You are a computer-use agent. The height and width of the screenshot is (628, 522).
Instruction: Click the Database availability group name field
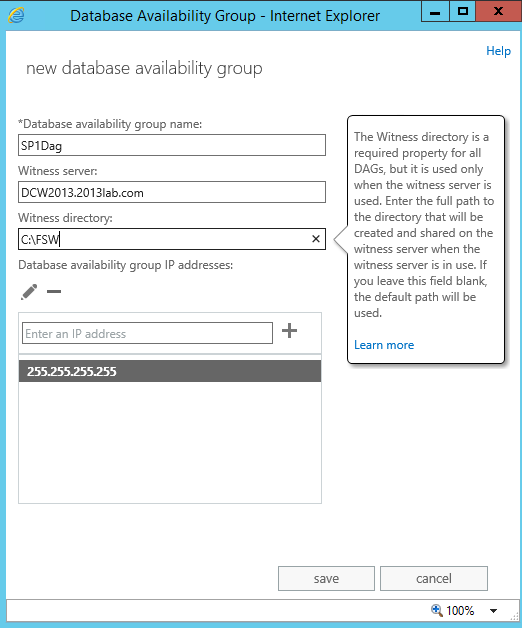(172, 145)
